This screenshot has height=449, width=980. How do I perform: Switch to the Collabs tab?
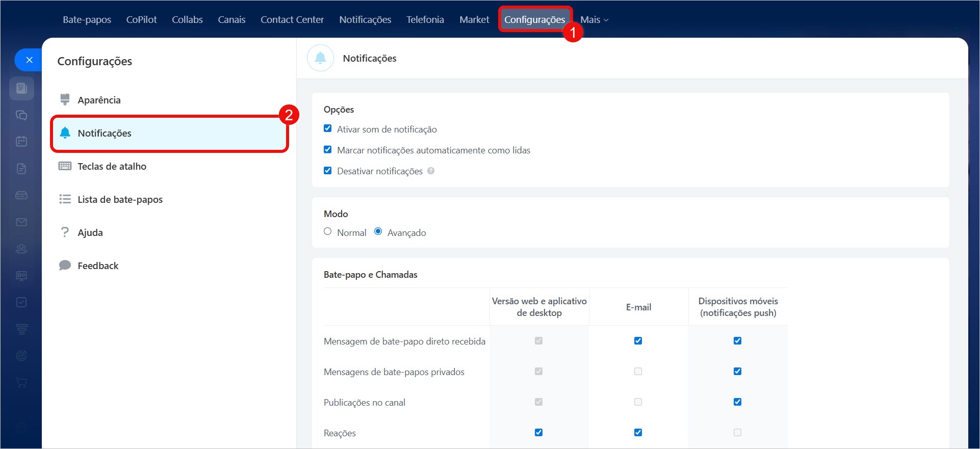[x=187, y=19]
